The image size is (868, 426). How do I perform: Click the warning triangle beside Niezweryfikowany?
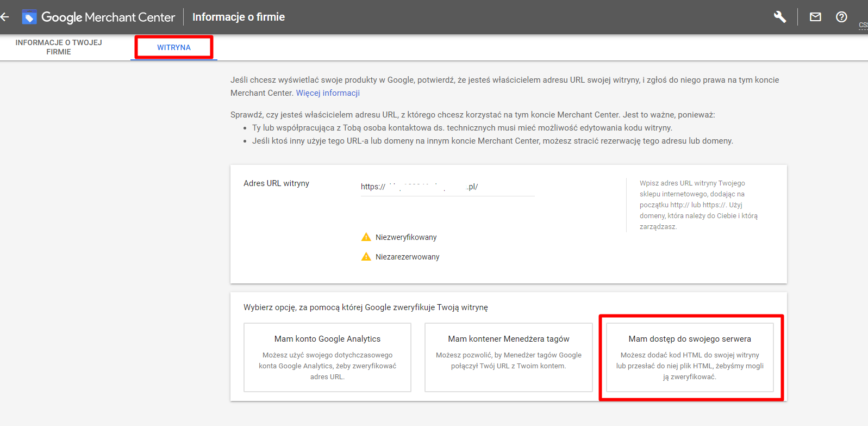point(366,237)
